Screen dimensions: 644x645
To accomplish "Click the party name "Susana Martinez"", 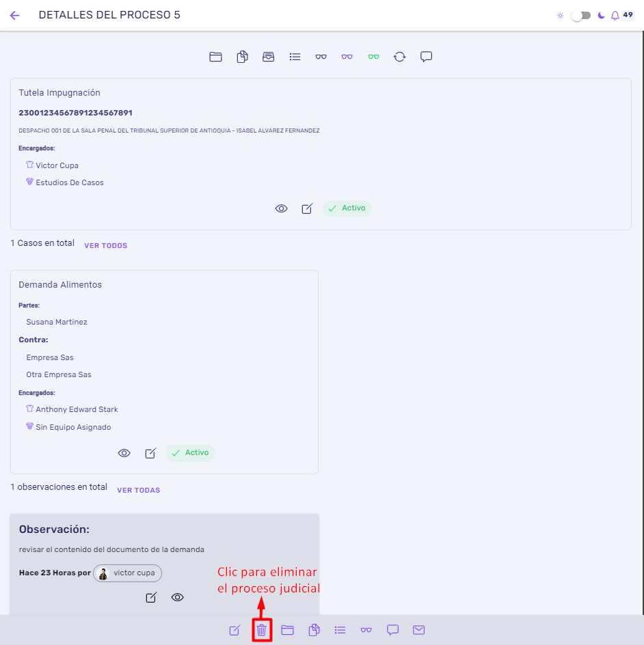I will point(56,322).
